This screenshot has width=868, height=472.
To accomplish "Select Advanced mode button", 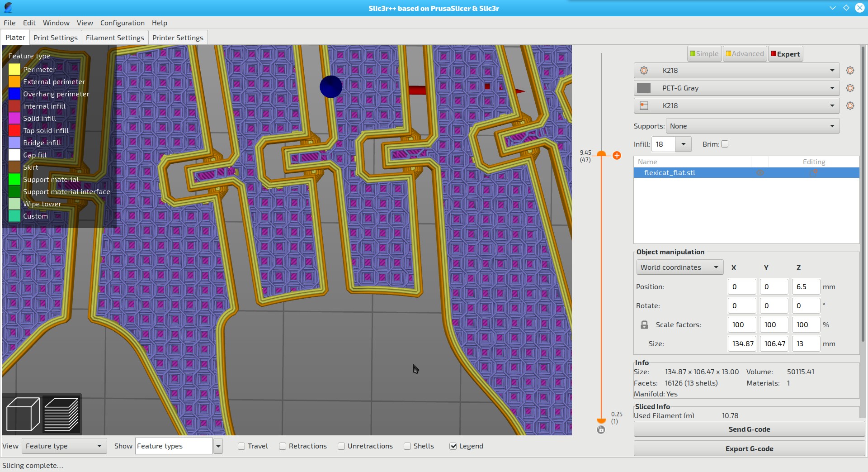I will click(745, 54).
